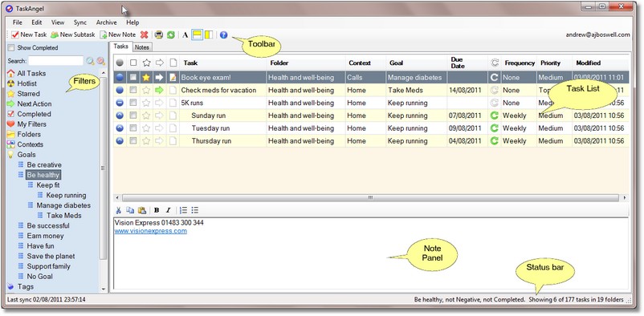Screen dimensions: 644x316
Task: Create a task with New Task button
Action: (29, 34)
